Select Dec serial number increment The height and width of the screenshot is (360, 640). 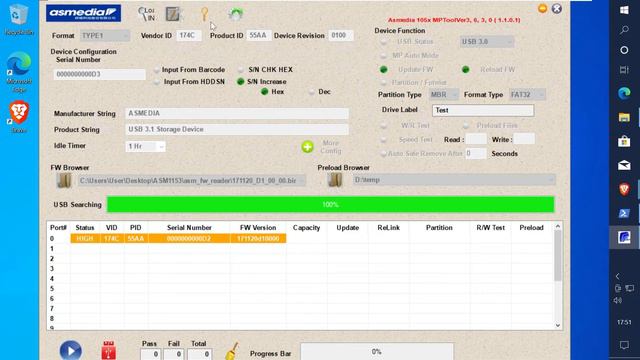[312, 92]
